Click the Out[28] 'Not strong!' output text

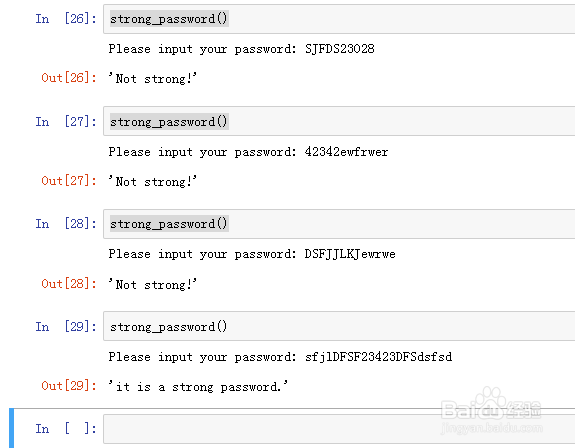click(x=153, y=284)
